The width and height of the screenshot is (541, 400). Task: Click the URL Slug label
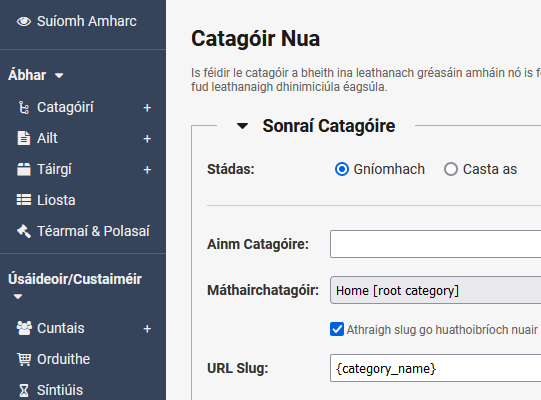point(238,368)
